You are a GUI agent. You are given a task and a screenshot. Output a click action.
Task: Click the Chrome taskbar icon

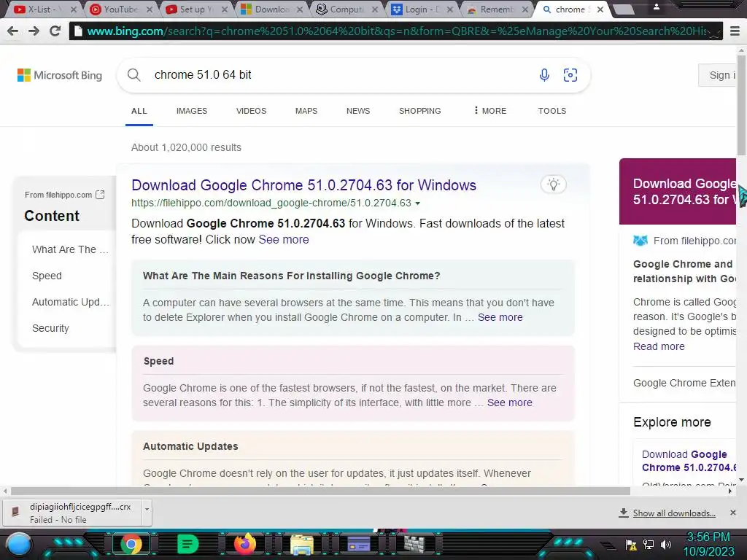[x=131, y=544]
